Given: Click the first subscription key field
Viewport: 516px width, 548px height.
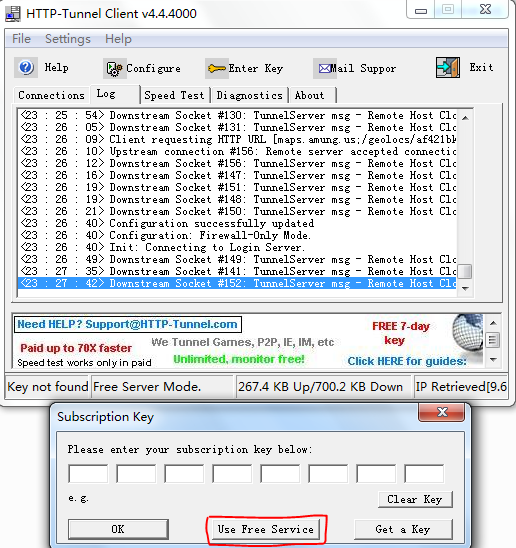Looking at the screenshot, I should (x=88, y=474).
